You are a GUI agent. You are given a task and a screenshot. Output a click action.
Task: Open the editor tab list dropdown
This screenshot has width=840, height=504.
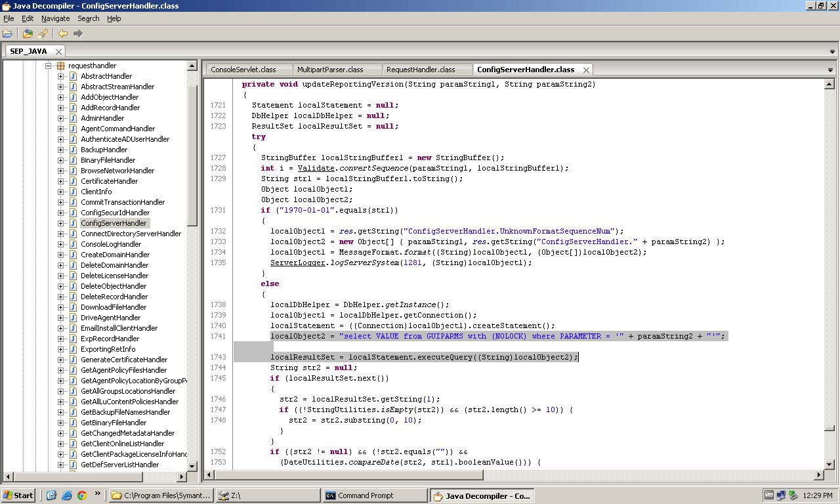pos(831,70)
